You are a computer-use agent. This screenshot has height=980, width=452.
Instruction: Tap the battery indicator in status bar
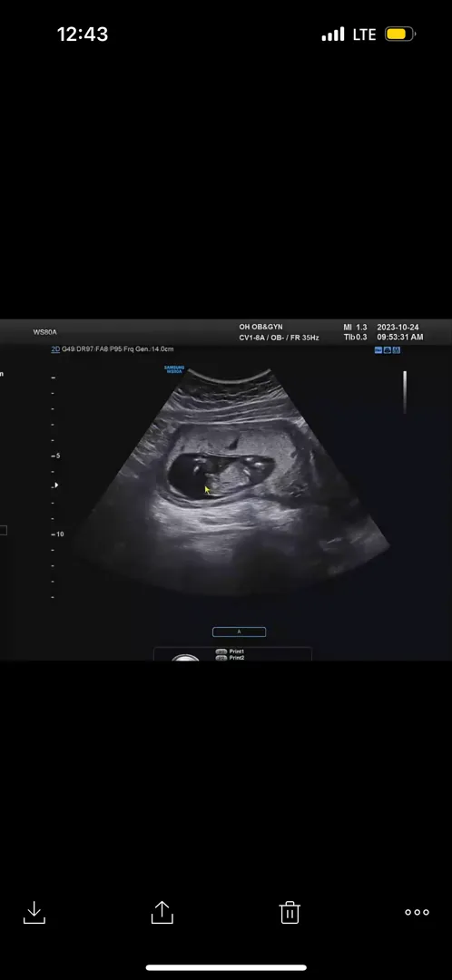tap(400, 34)
